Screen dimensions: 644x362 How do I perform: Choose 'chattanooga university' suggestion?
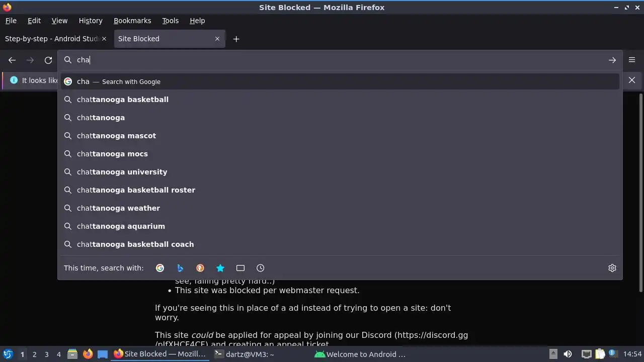coord(340,172)
